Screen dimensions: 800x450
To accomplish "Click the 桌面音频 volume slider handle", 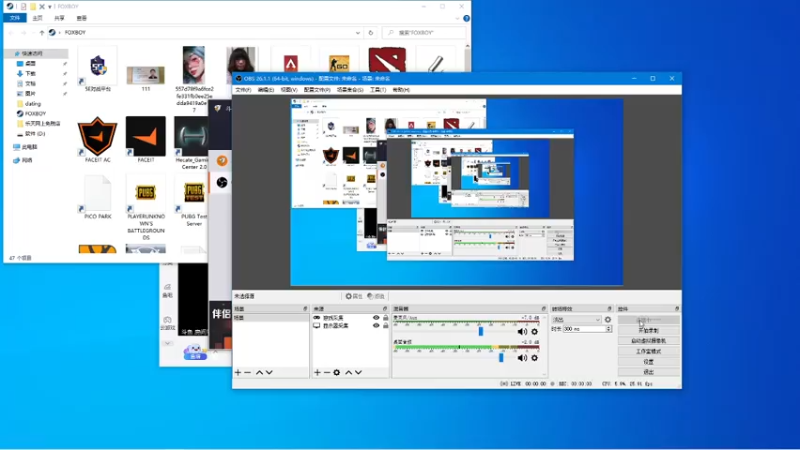I will click(x=501, y=358).
